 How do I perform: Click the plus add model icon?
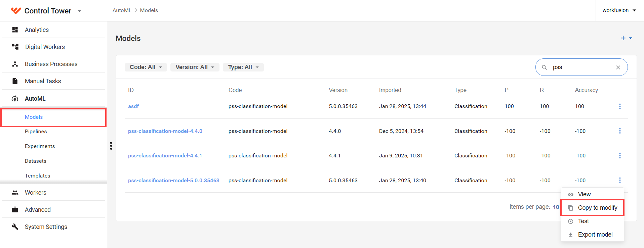tap(623, 38)
